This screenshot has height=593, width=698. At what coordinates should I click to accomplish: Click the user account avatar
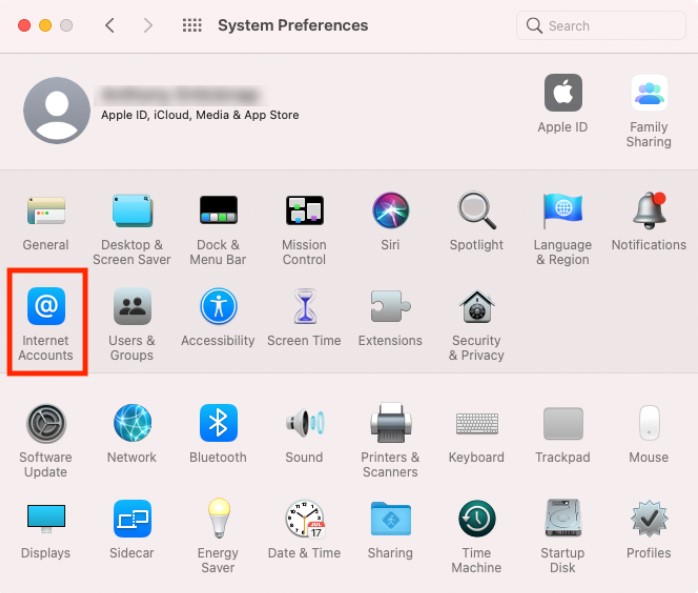tap(57, 110)
